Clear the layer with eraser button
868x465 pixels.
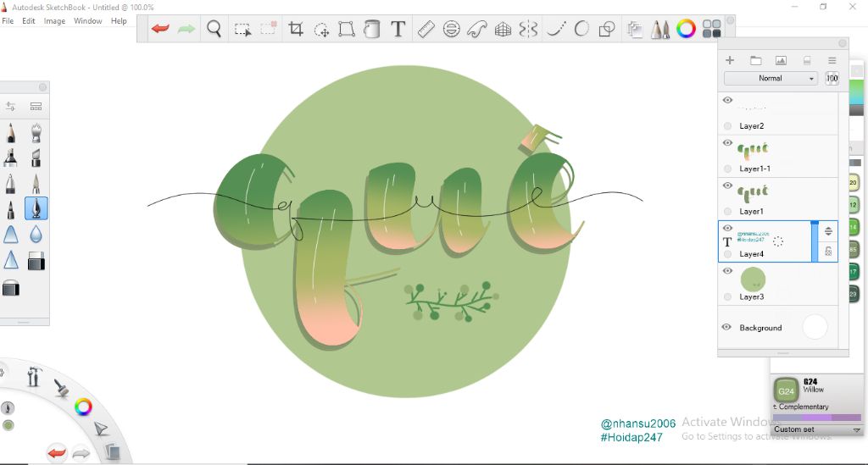click(x=807, y=60)
